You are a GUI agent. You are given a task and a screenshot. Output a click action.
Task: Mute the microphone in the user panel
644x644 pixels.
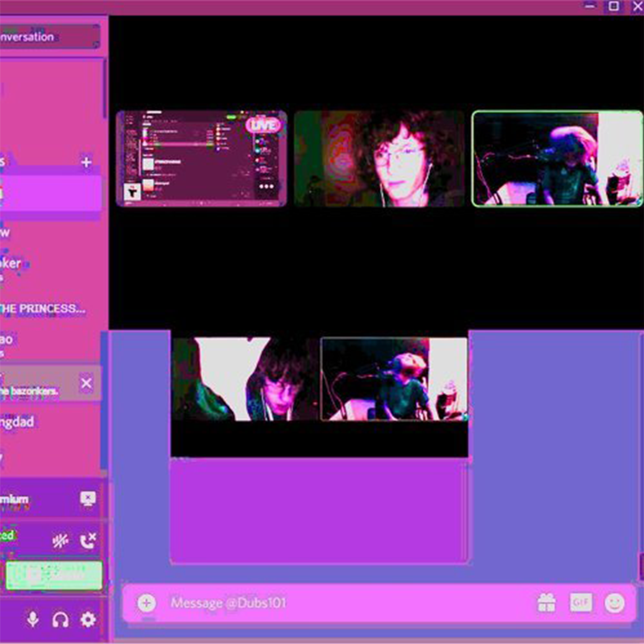pyautogui.click(x=33, y=619)
